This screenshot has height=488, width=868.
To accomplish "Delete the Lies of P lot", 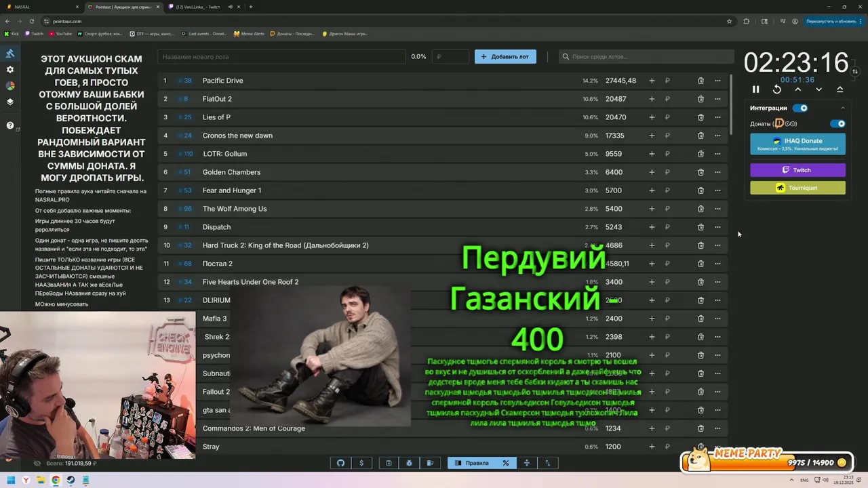I will click(x=701, y=117).
